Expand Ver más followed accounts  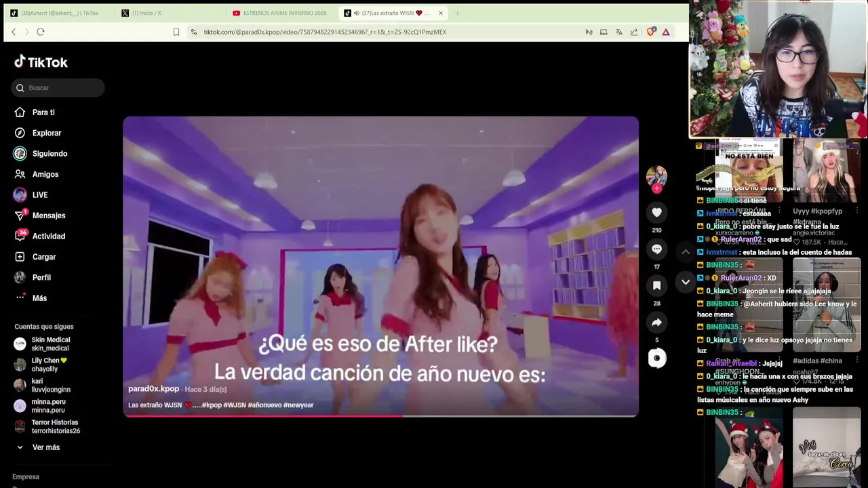[x=45, y=447]
